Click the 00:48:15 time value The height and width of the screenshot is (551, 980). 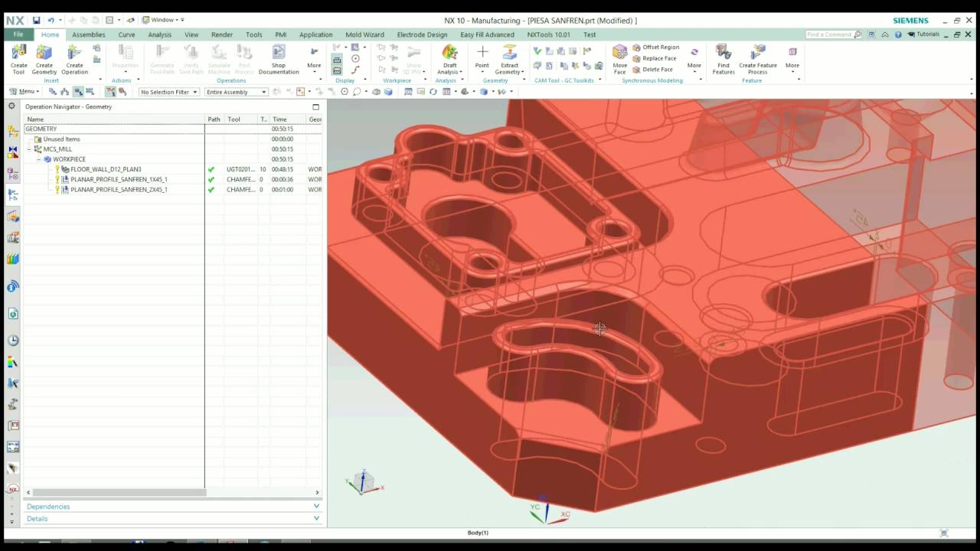pyautogui.click(x=283, y=169)
